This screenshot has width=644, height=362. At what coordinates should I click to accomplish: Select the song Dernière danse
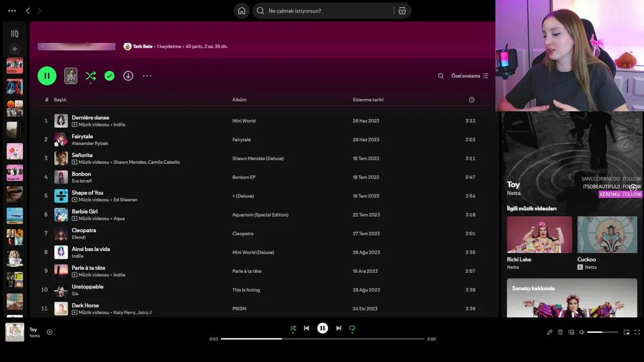[x=91, y=118]
